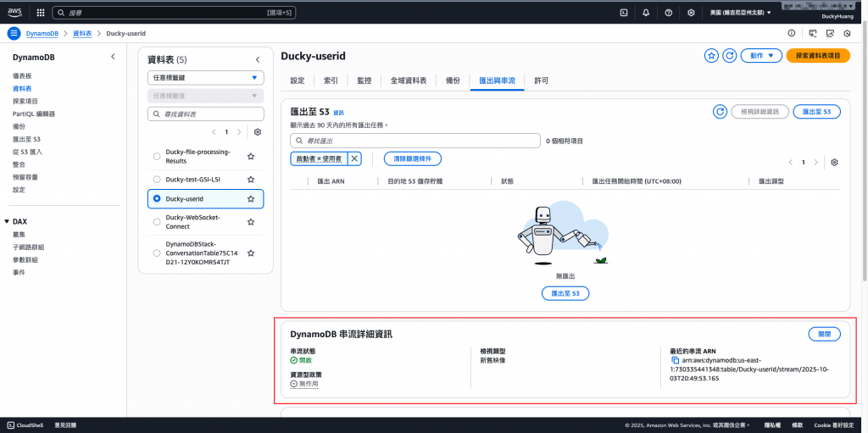Open 儀表板 in the sidebar
This screenshot has height=433, width=868.
point(23,76)
